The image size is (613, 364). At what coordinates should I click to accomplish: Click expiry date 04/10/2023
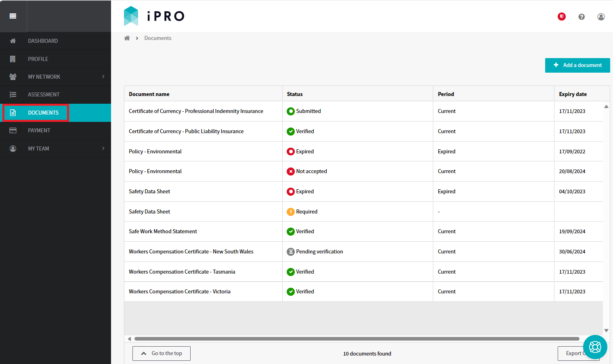[572, 192]
